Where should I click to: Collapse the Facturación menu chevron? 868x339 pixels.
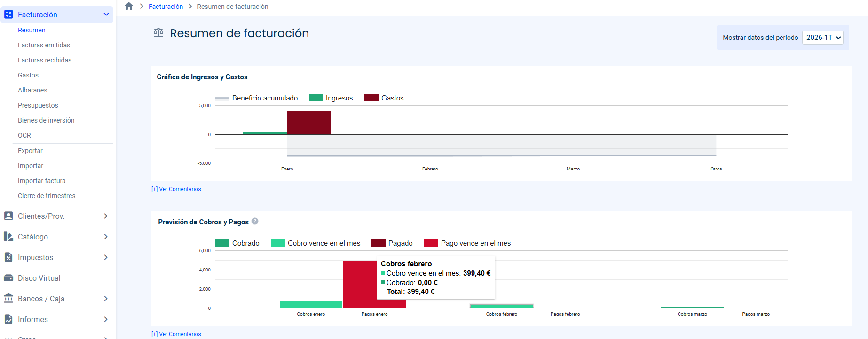(x=106, y=15)
